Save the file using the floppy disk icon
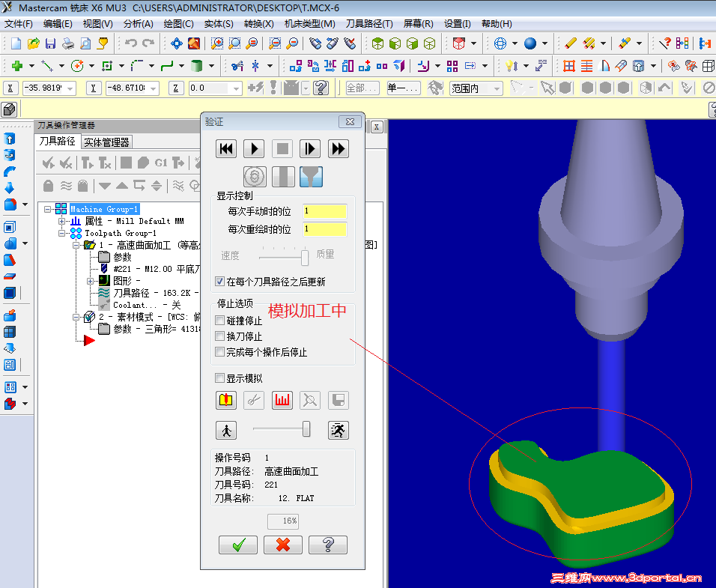716x588 pixels. (x=51, y=43)
